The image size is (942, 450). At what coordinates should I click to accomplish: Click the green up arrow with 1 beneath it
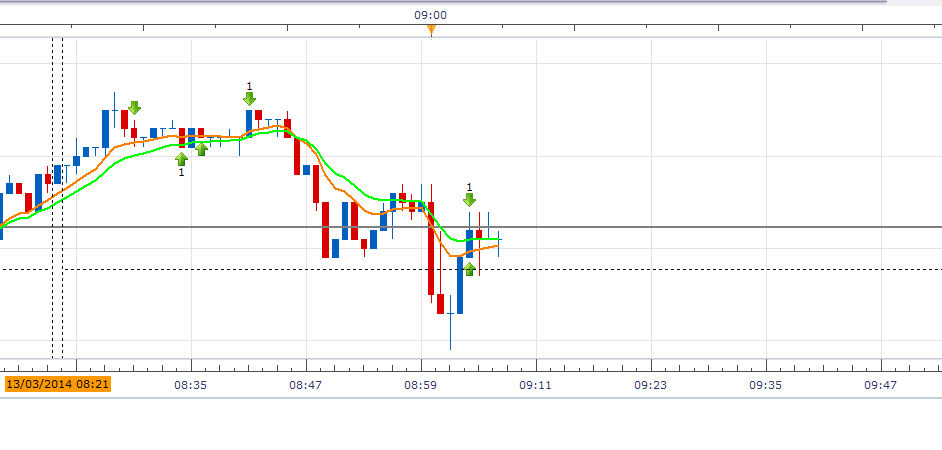(181, 159)
